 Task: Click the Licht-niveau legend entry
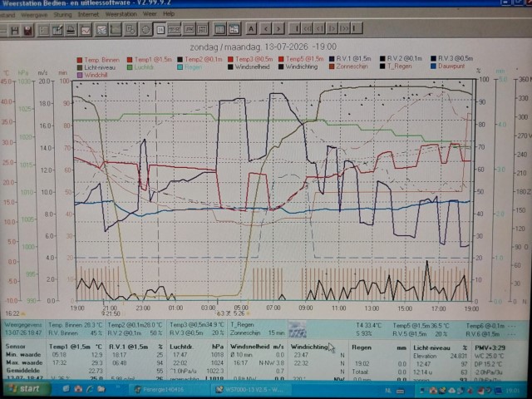(x=96, y=67)
